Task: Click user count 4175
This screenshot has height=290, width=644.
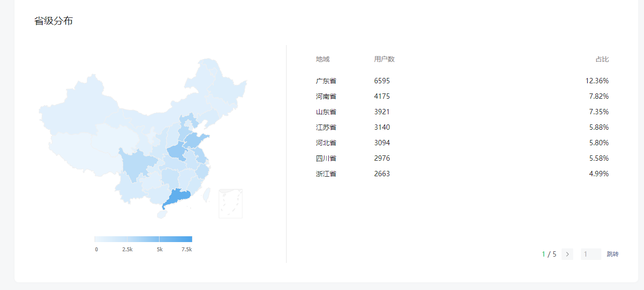Action: 382,96
